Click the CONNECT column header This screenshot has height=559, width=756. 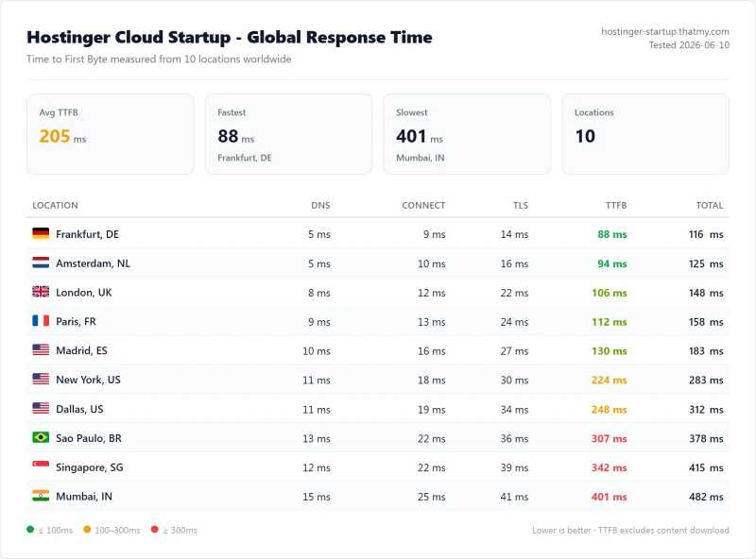(x=423, y=205)
